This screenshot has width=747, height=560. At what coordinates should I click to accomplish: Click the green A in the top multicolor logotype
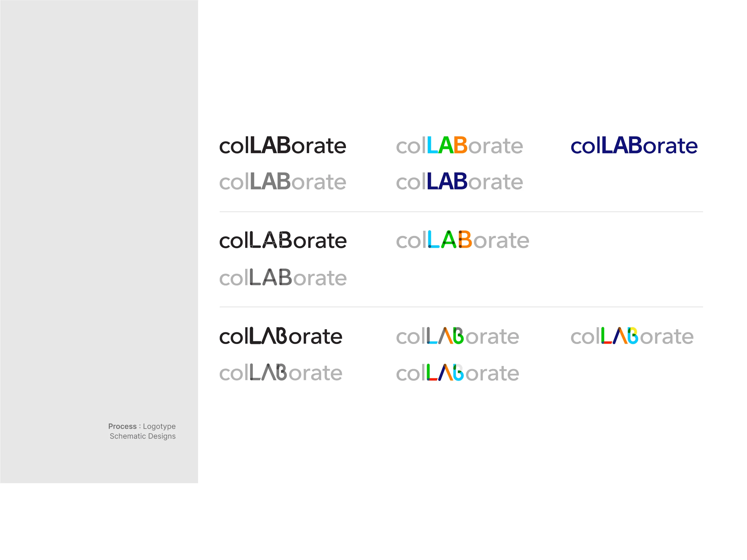(x=446, y=145)
